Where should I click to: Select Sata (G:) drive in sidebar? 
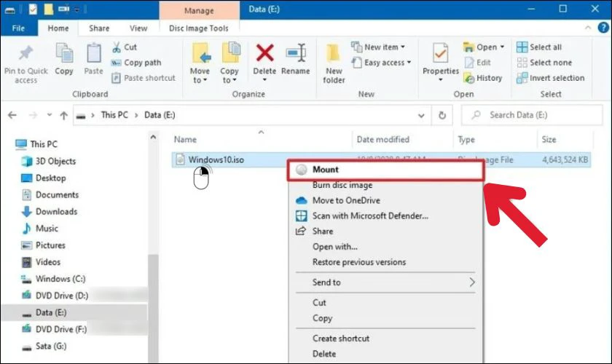(44, 346)
